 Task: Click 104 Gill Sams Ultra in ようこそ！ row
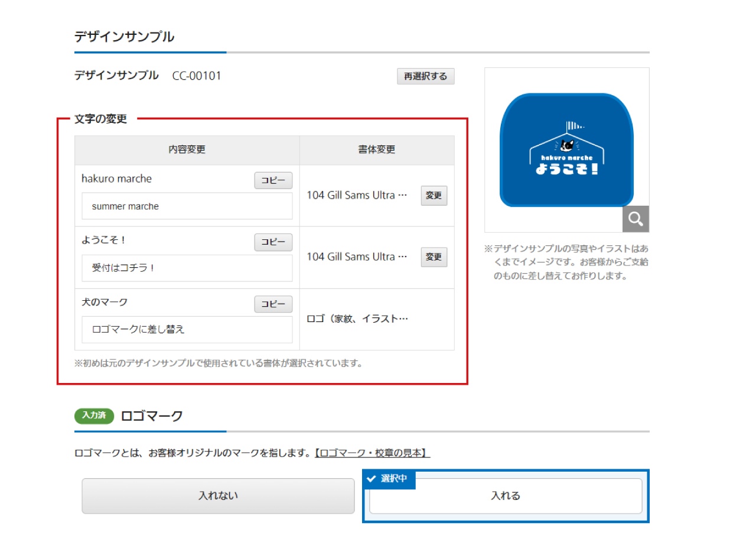pyautogui.click(x=357, y=257)
